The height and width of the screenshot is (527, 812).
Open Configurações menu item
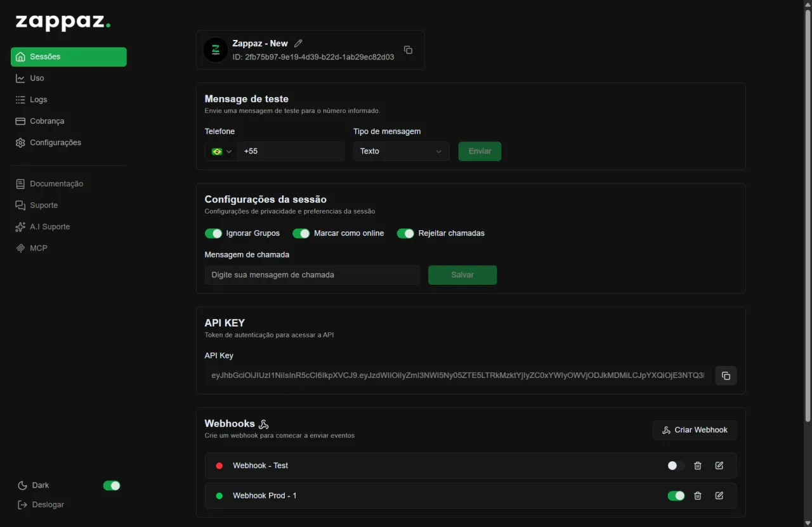[69, 143]
